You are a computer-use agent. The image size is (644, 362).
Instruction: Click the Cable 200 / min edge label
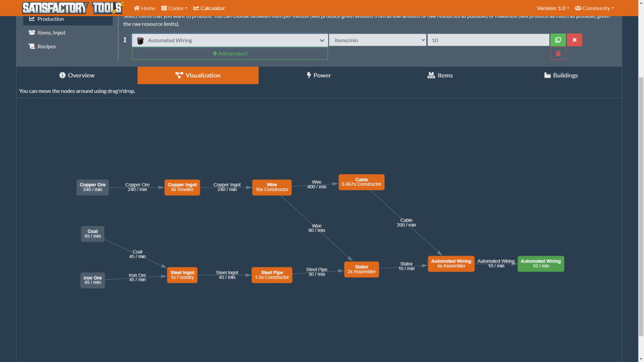click(406, 223)
